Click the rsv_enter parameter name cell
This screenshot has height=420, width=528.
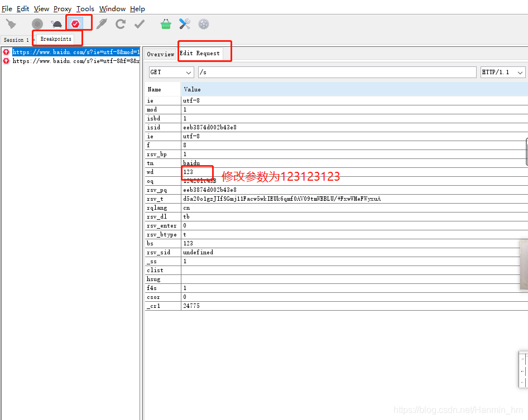coord(163,225)
